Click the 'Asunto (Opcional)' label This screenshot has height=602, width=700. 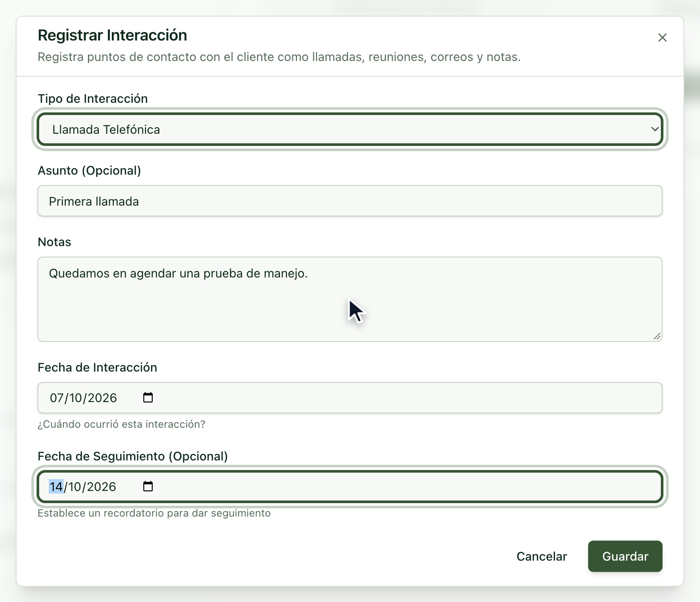coord(89,170)
